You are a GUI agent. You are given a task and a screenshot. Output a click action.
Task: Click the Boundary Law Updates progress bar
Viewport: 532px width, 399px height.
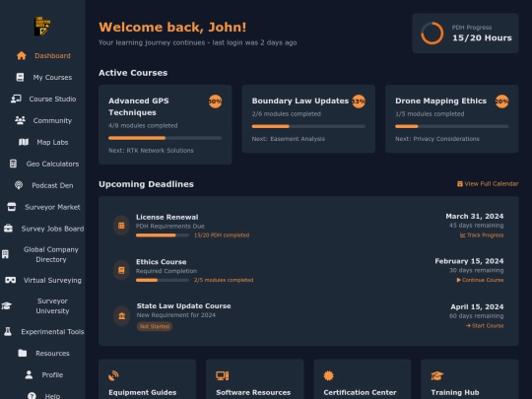[308, 126]
